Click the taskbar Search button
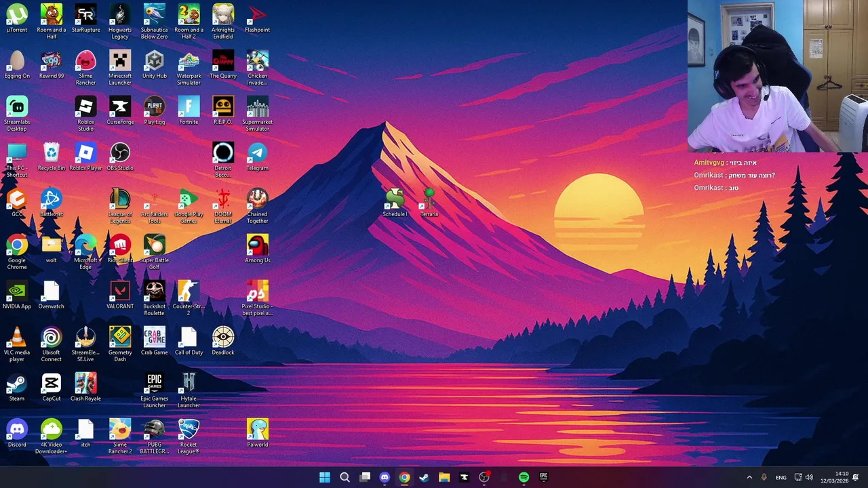 [344, 477]
